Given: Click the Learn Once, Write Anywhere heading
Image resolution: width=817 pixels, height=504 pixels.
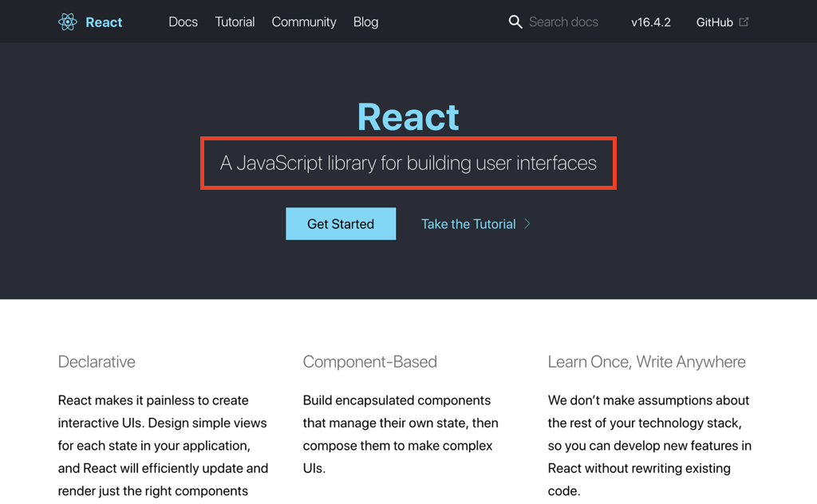Looking at the screenshot, I should [646, 362].
